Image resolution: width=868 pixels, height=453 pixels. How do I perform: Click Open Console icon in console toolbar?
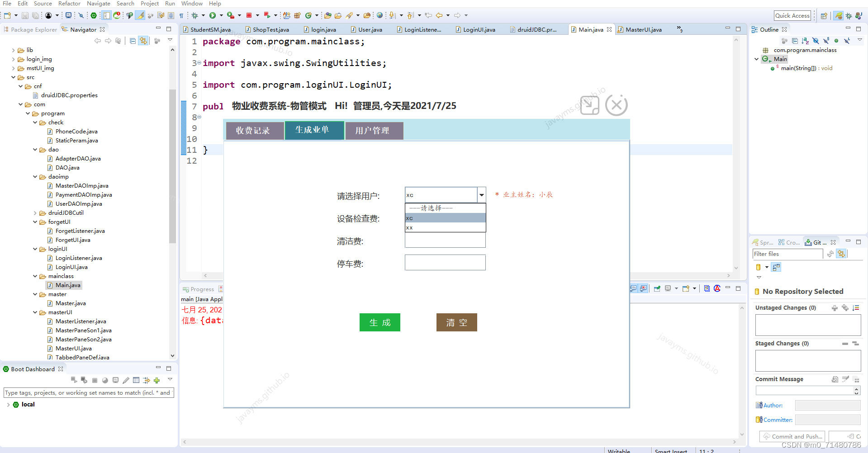pyautogui.click(x=686, y=288)
